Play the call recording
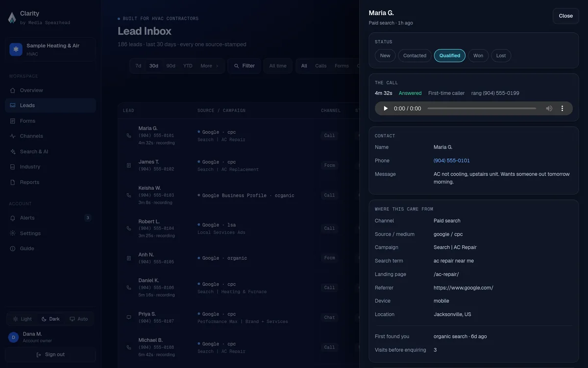 [x=386, y=108]
